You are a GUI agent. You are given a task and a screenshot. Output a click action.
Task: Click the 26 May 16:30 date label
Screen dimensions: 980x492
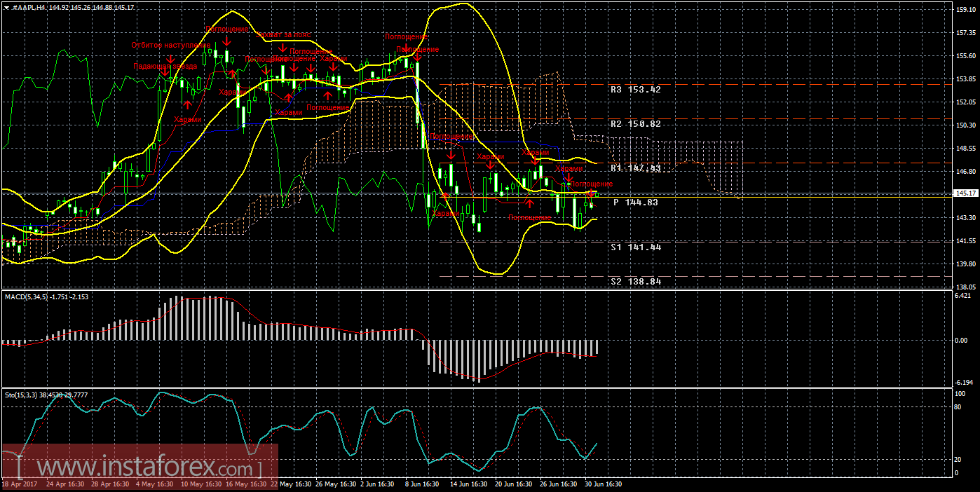click(x=336, y=484)
